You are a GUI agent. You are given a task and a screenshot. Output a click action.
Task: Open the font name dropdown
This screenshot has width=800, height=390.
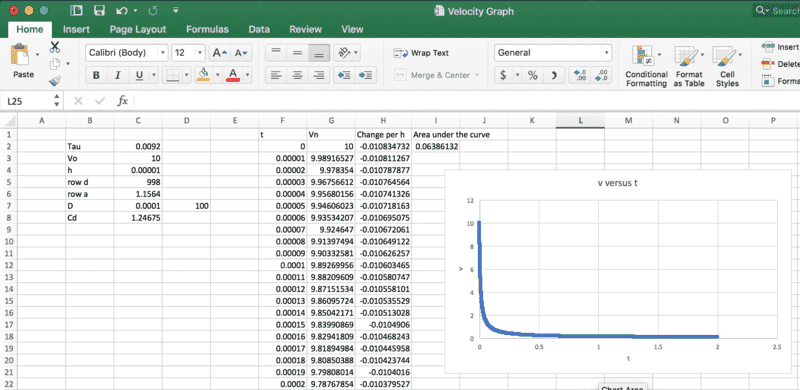pos(163,53)
